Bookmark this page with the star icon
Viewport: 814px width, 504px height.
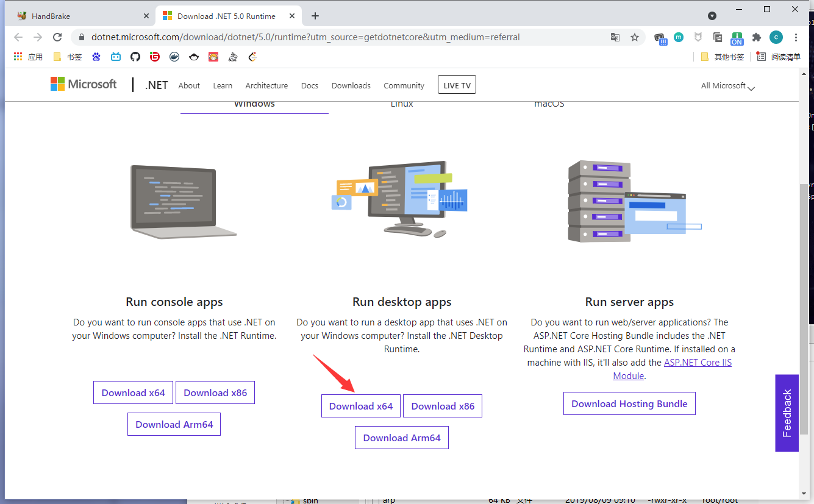click(x=634, y=37)
